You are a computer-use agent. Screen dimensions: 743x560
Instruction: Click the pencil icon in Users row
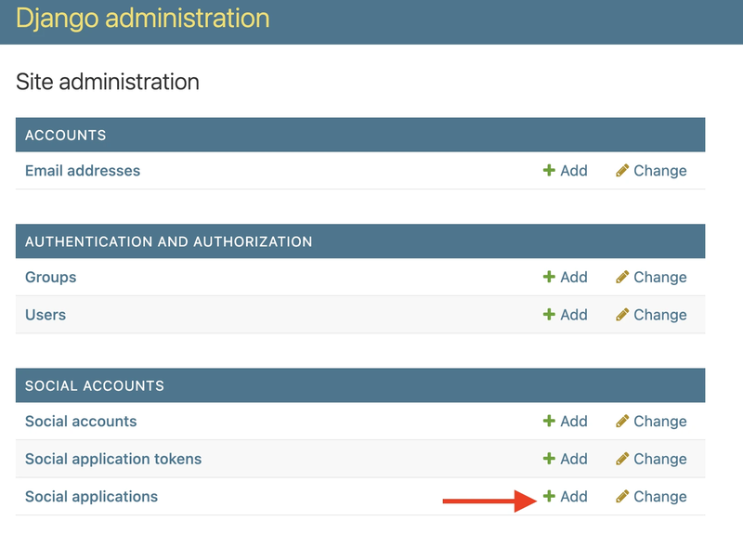coord(622,314)
